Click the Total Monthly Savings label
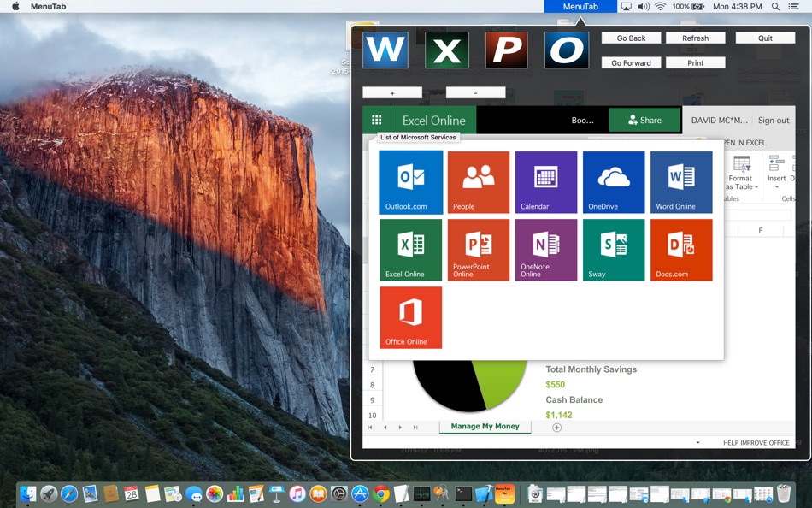Viewport: 812px width, 508px height. pyautogui.click(x=591, y=369)
